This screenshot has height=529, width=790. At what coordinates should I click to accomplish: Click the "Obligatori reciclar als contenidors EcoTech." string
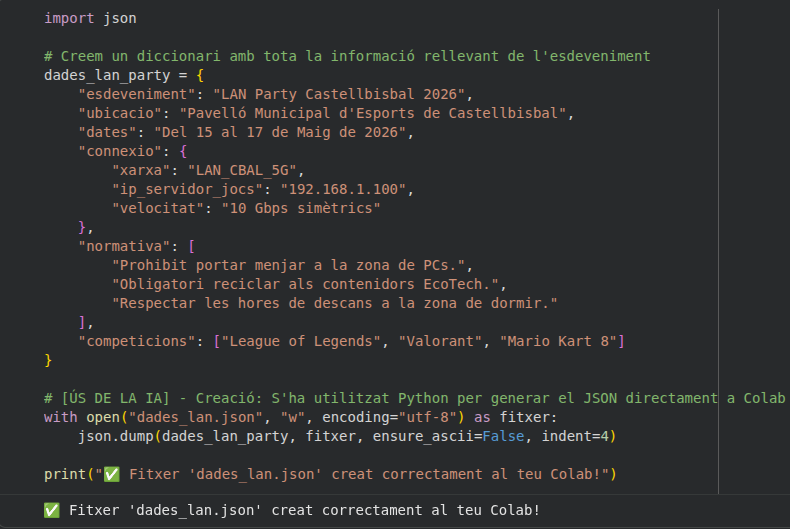coord(310,284)
